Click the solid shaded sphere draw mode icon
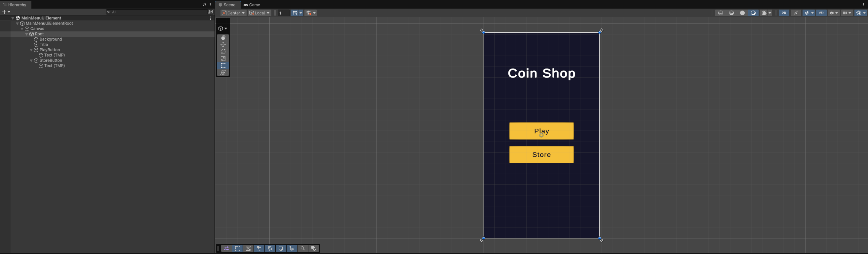This screenshot has height=254, width=868. [x=742, y=13]
